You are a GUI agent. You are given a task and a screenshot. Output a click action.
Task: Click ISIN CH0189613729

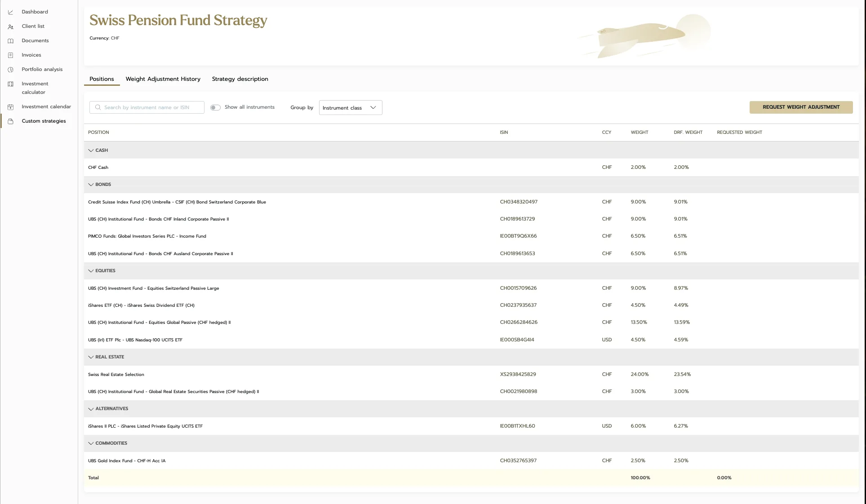pyautogui.click(x=517, y=219)
